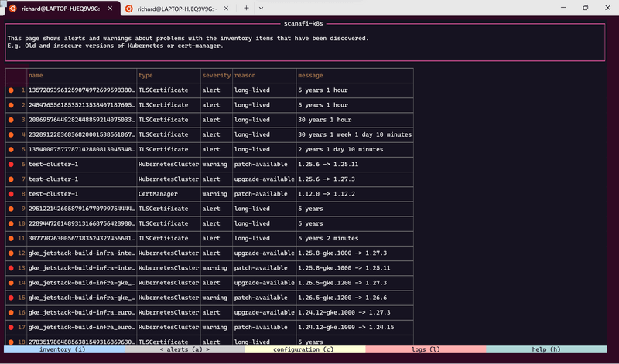The height and width of the screenshot is (364, 619).
Task: Click the orange status dot on row 14
Action: click(11, 283)
